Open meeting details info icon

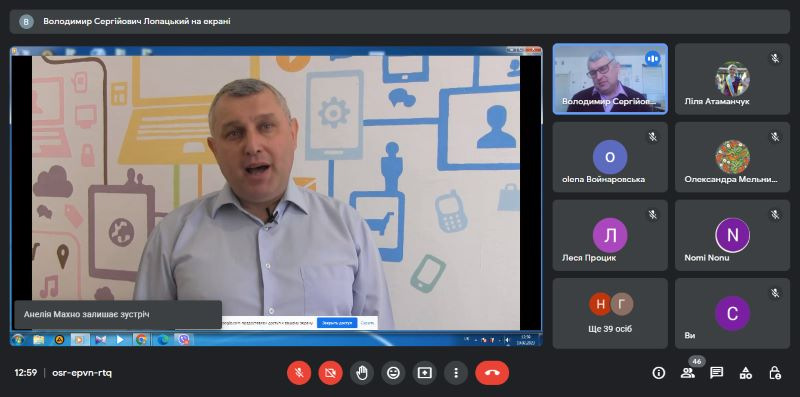tap(659, 373)
